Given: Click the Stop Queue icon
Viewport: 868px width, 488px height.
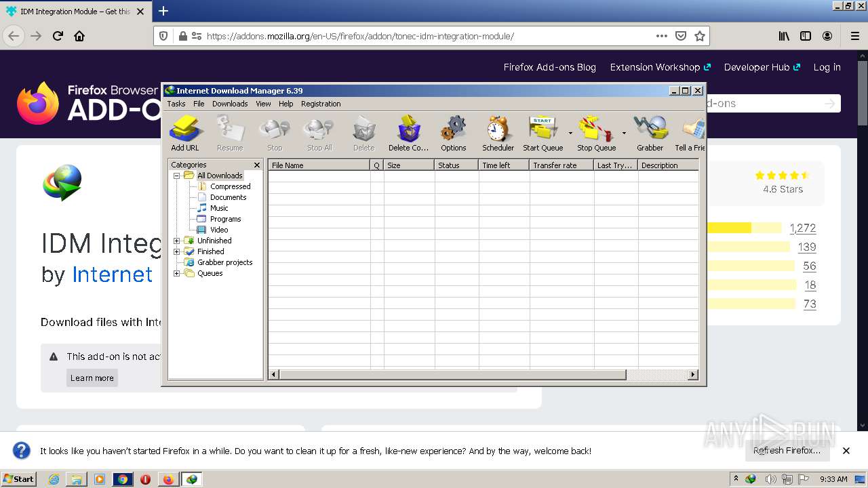Looking at the screenshot, I should coord(597,134).
